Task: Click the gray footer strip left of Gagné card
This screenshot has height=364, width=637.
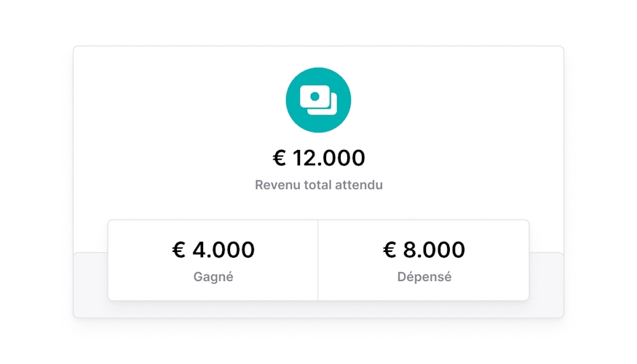Action: click(x=90, y=285)
